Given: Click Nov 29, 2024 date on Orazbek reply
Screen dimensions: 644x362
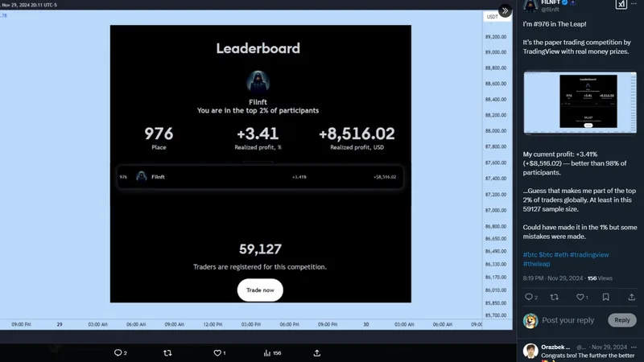Looking at the screenshot, I should pyautogui.click(x=609, y=347).
